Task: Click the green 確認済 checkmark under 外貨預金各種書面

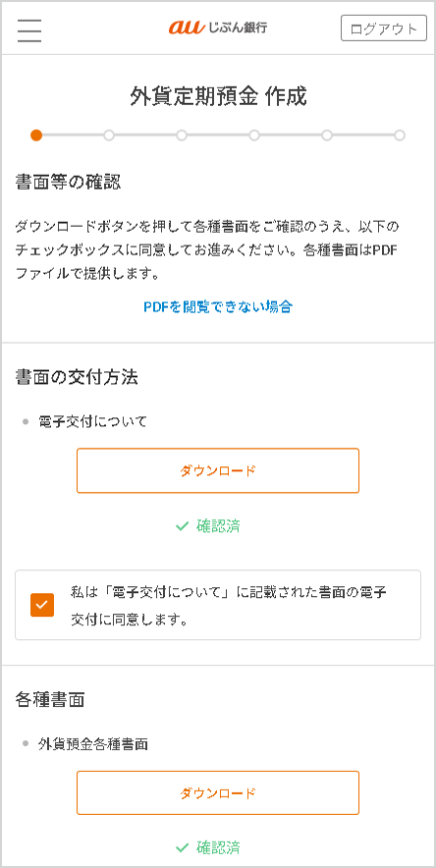Action: point(208,847)
